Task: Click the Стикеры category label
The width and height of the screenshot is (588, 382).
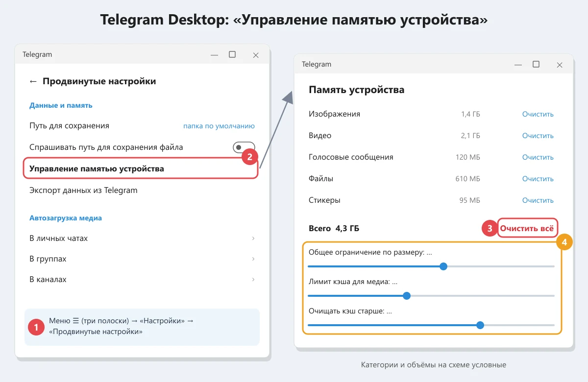Action: 324,200
